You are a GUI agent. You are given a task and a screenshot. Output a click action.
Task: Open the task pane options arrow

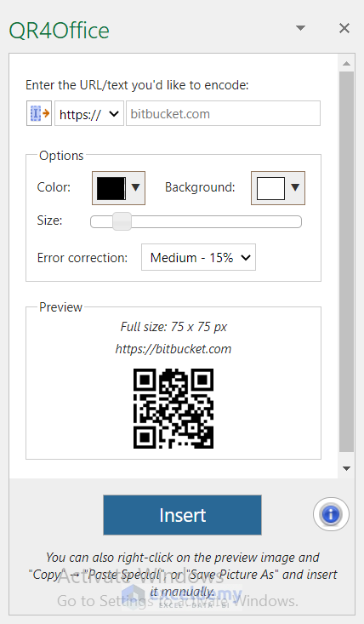tap(301, 28)
